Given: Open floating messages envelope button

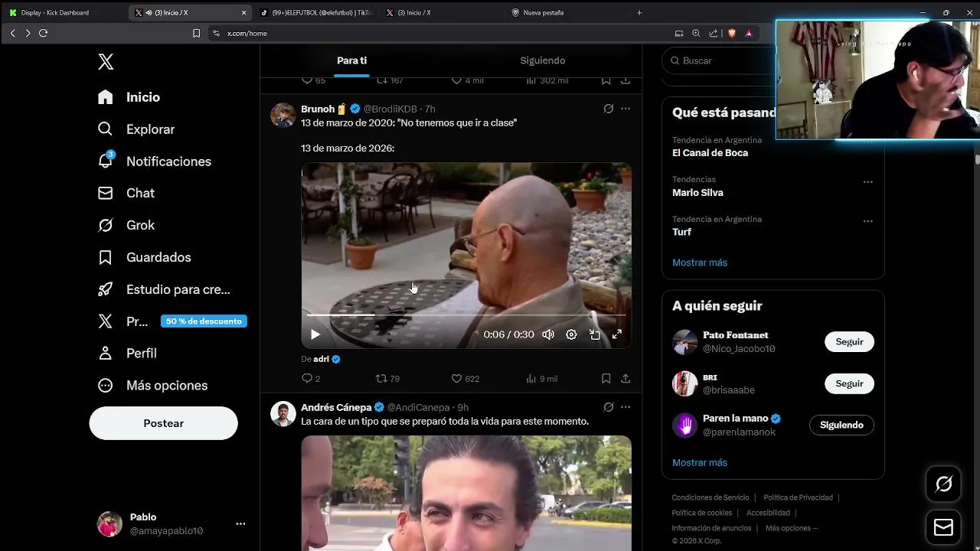Looking at the screenshot, I should point(944,527).
